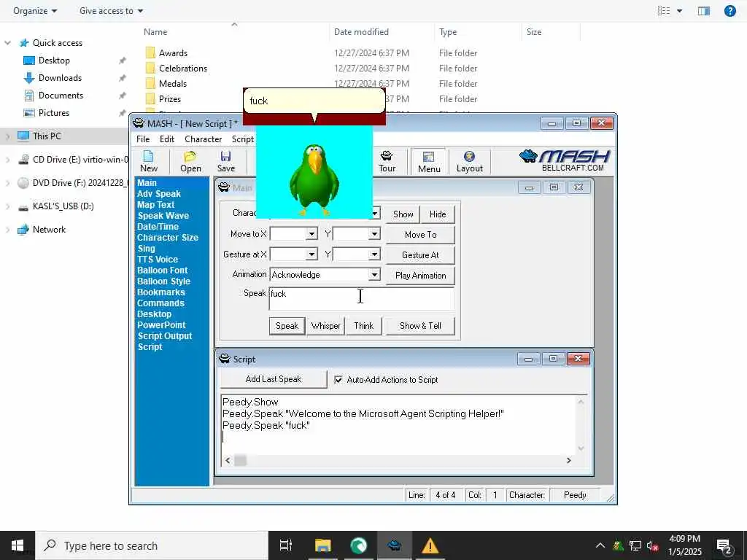Image resolution: width=747 pixels, height=560 pixels.
Task: Click the Show & Tell button
Action: [420, 326]
